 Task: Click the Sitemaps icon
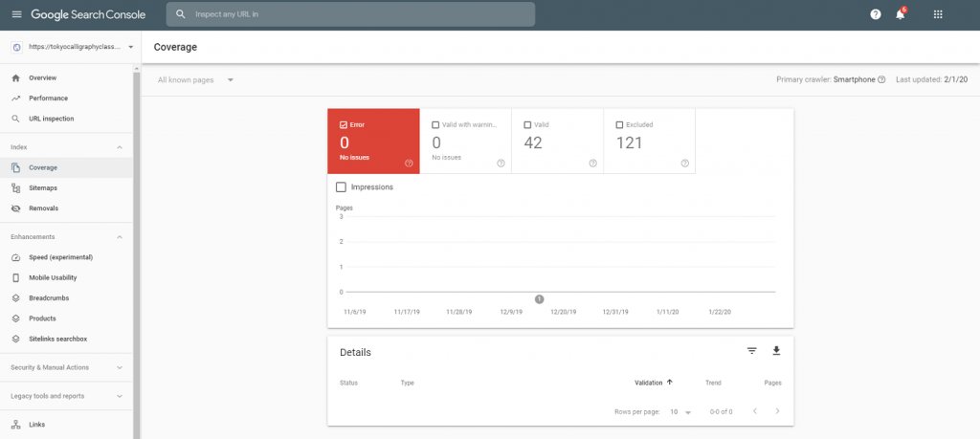[x=16, y=188]
